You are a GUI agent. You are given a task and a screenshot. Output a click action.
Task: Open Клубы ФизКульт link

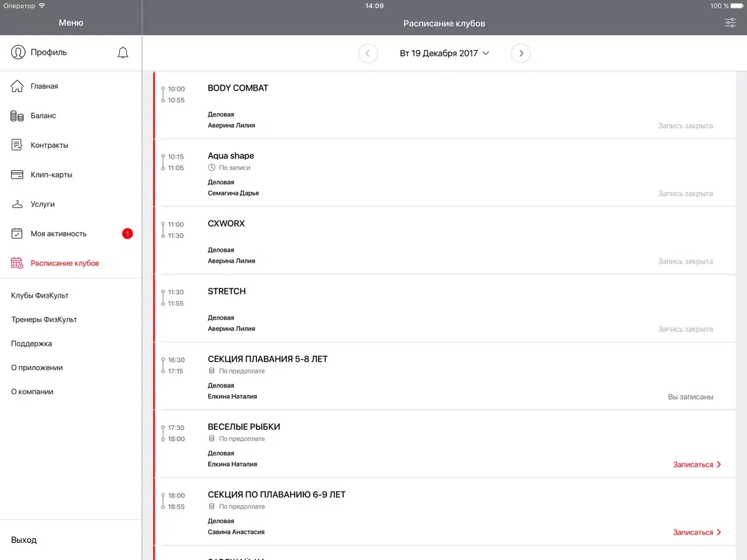tap(40, 295)
